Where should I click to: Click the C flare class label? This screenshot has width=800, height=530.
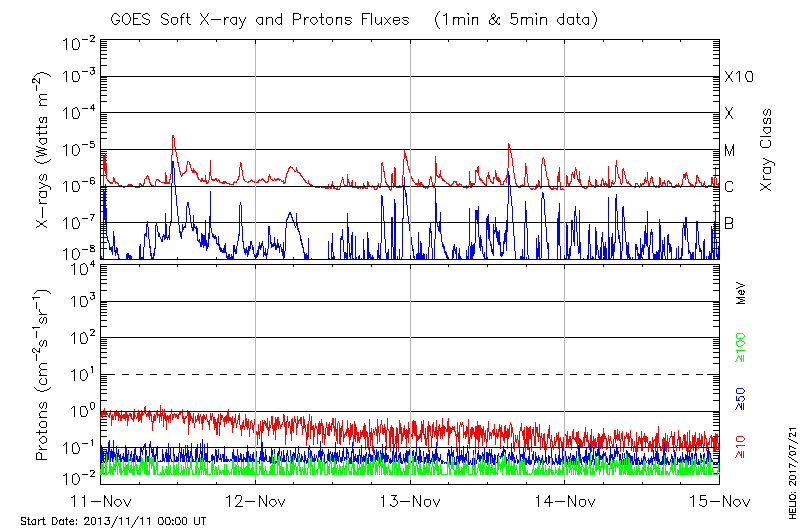[x=729, y=187]
